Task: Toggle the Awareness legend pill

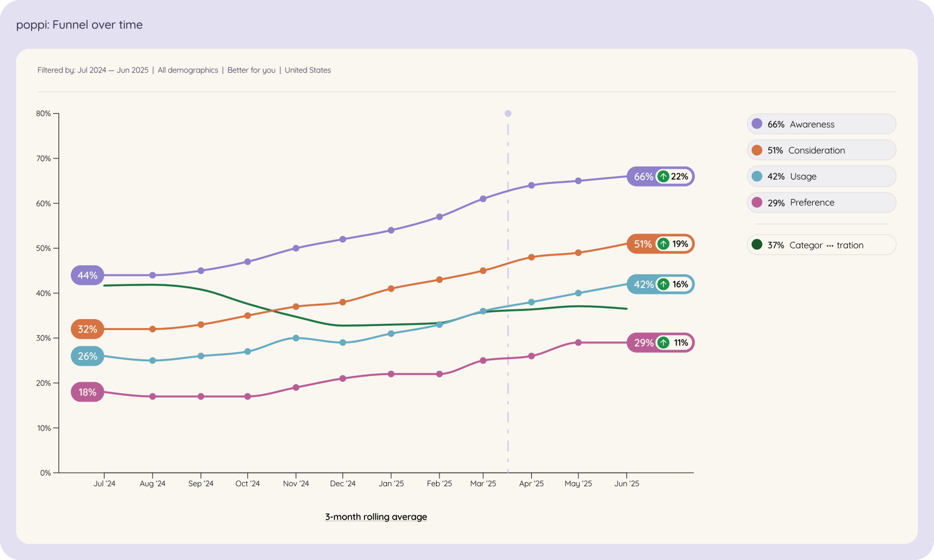Action: [821, 124]
